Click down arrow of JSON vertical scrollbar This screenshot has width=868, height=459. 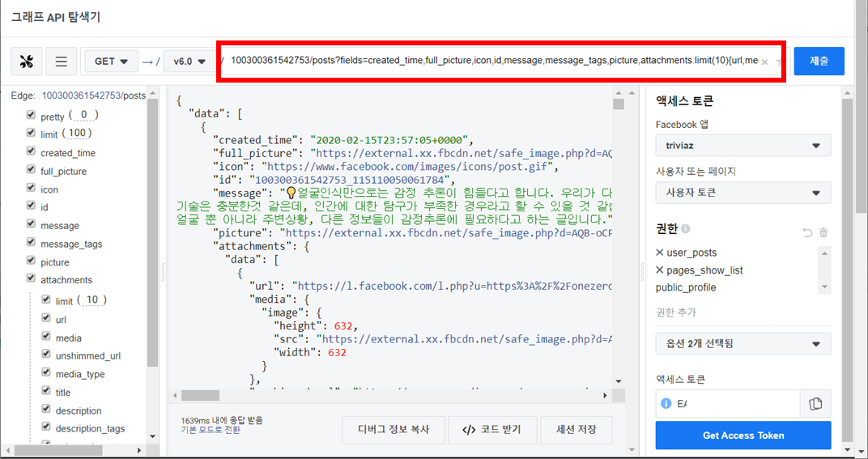coord(619,381)
